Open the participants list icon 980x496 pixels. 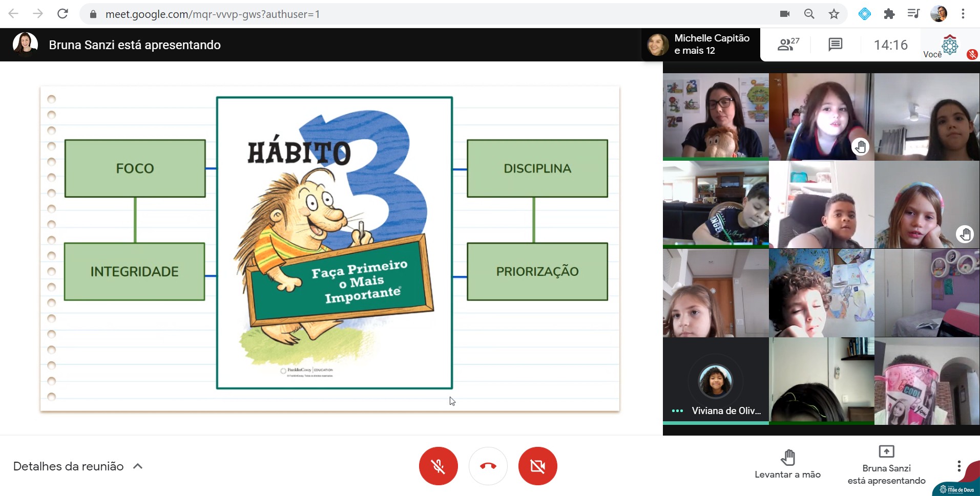[x=787, y=45]
